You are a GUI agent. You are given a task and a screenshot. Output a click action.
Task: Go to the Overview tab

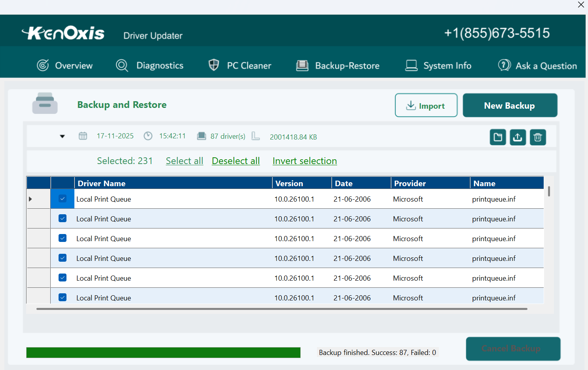pos(65,65)
